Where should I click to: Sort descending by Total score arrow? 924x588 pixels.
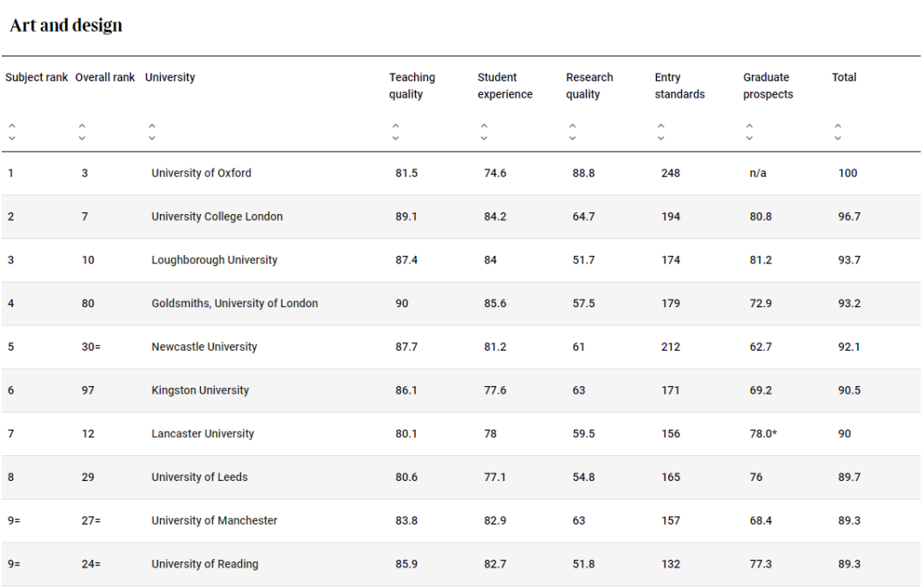pyautogui.click(x=838, y=138)
